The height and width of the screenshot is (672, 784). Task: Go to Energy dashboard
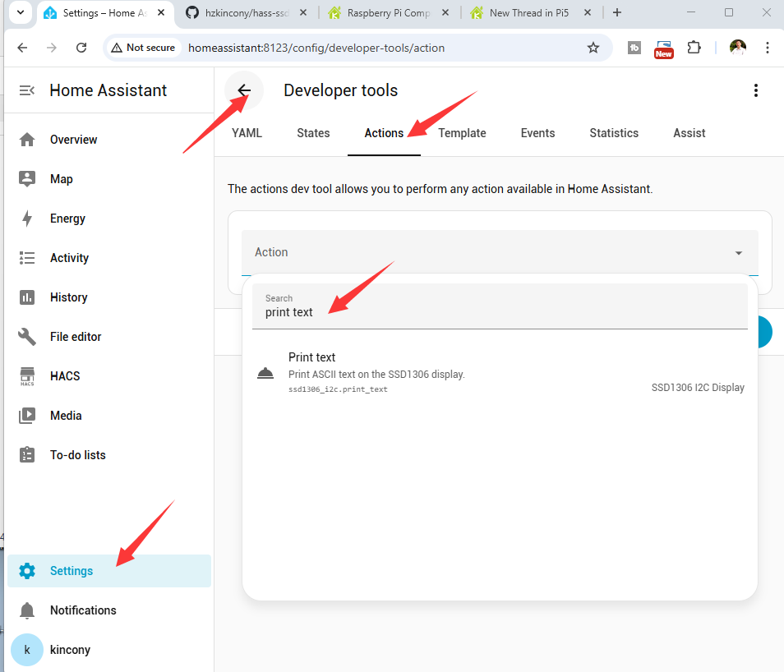67,219
